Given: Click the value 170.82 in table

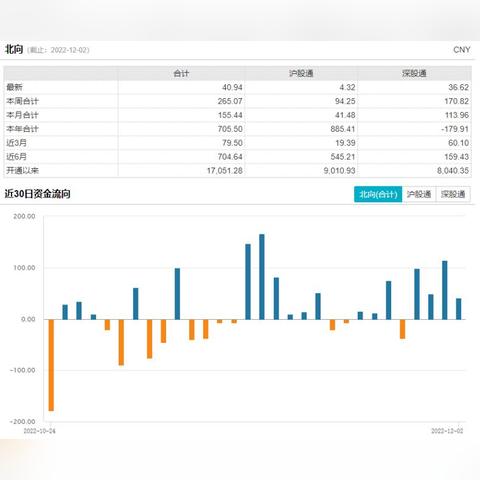Looking at the screenshot, I should tap(456, 101).
